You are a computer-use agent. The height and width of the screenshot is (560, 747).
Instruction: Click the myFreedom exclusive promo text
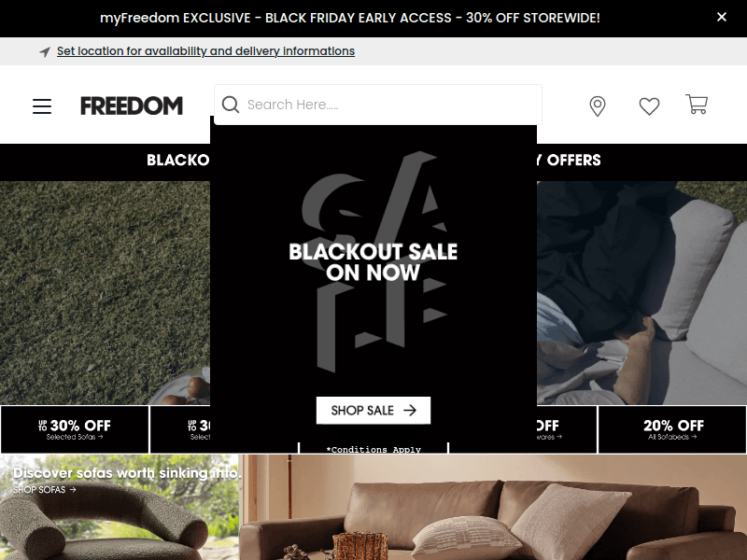coord(349,18)
